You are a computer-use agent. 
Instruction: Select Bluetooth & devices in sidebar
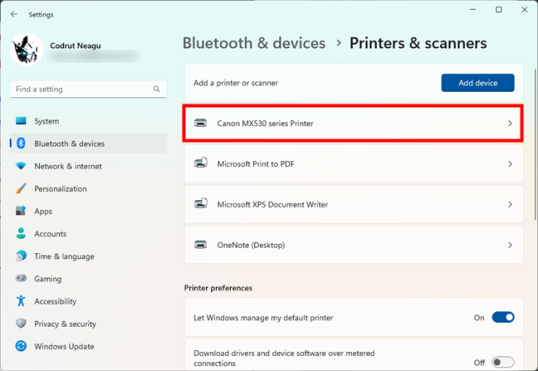[x=89, y=143]
